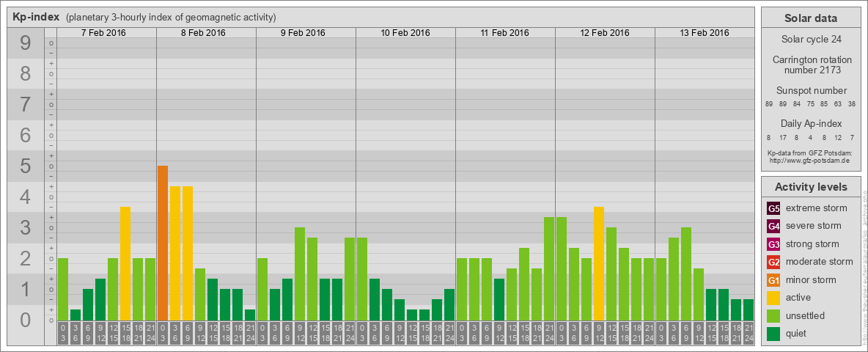Click the Kp scale number 5

(x=25, y=166)
